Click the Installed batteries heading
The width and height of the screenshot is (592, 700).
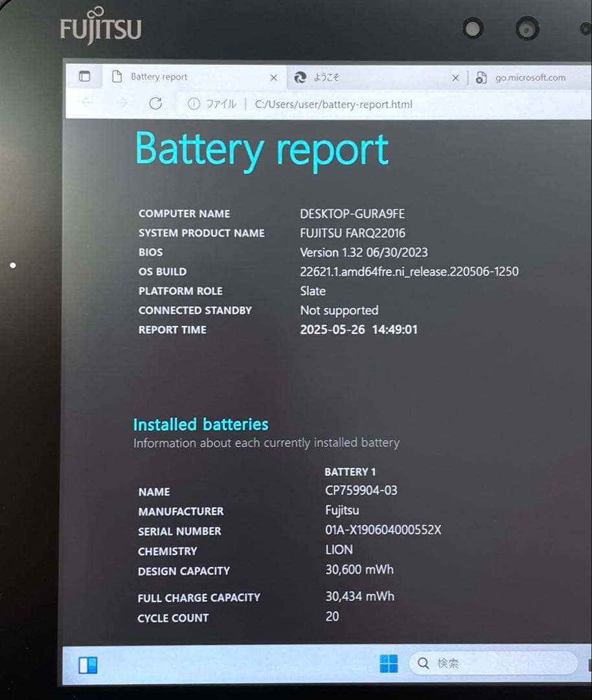tap(201, 425)
